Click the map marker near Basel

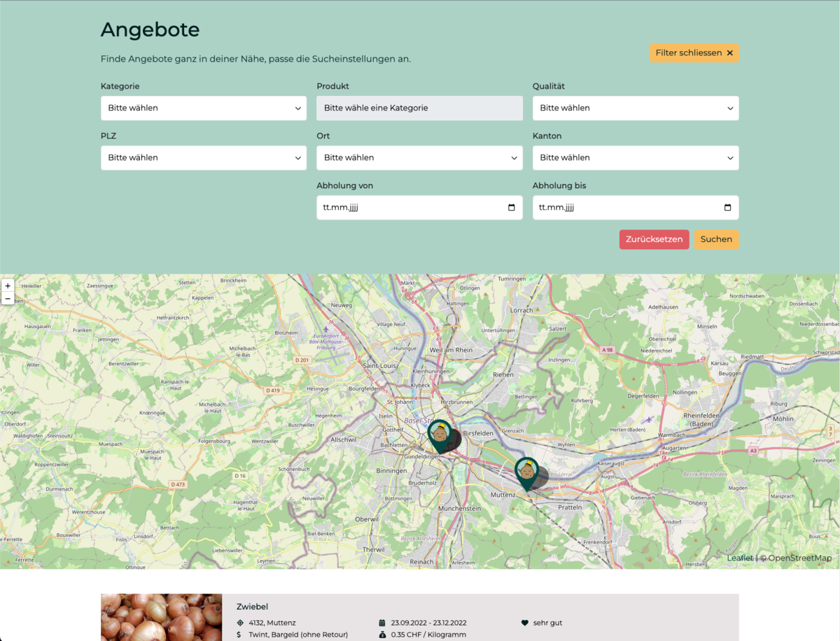[440, 435]
